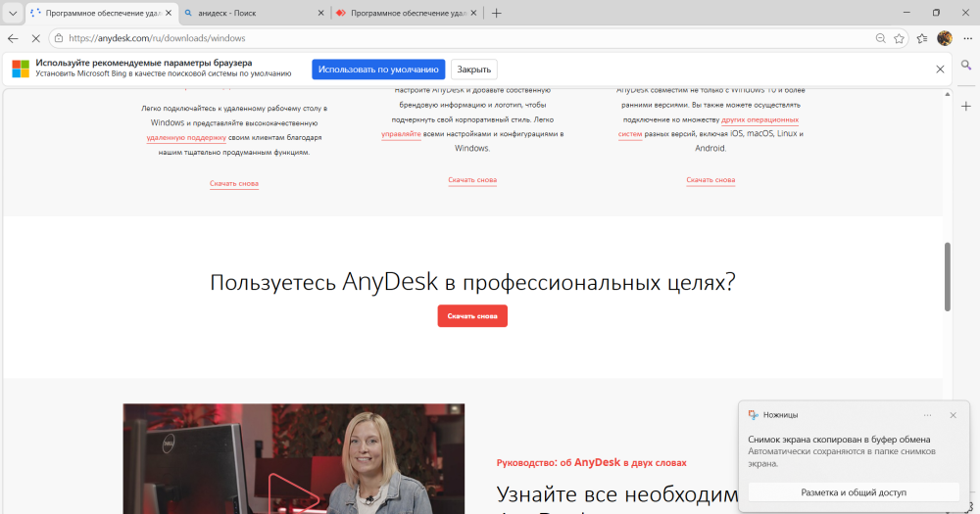
Task: Switch to the third AnyDesk tab with red icon
Action: (407, 13)
